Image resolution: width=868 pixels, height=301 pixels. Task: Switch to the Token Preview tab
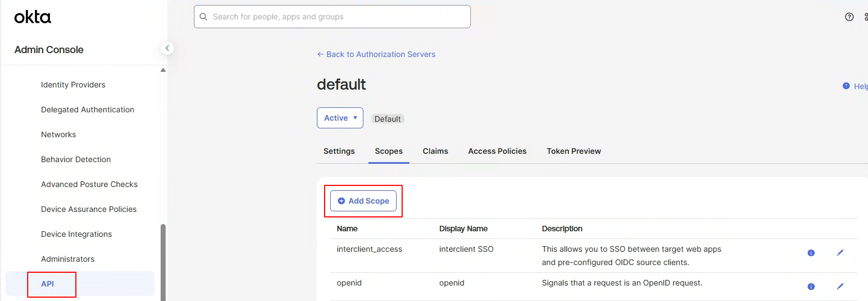click(574, 151)
